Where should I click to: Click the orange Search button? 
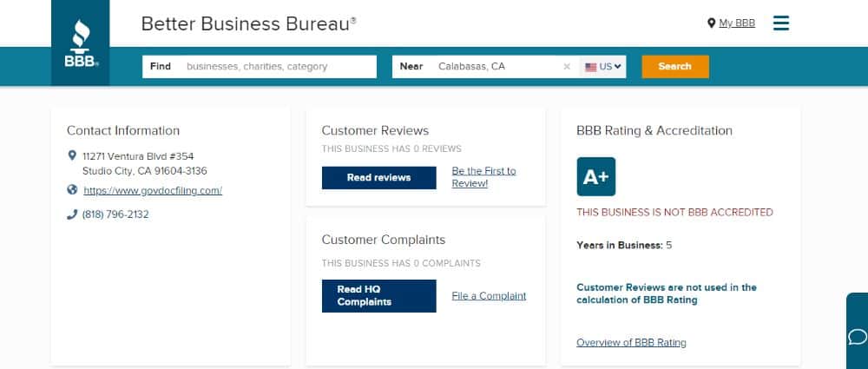click(x=674, y=67)
